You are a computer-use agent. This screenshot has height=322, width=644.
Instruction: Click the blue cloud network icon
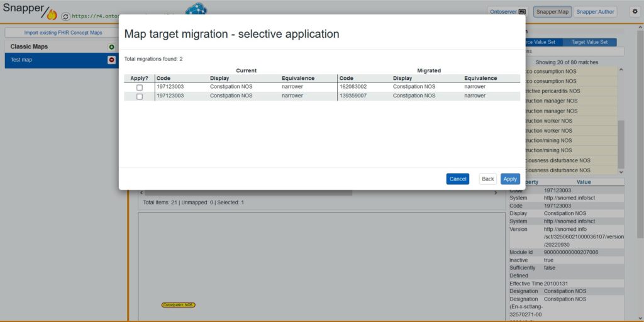pos(196,9)
